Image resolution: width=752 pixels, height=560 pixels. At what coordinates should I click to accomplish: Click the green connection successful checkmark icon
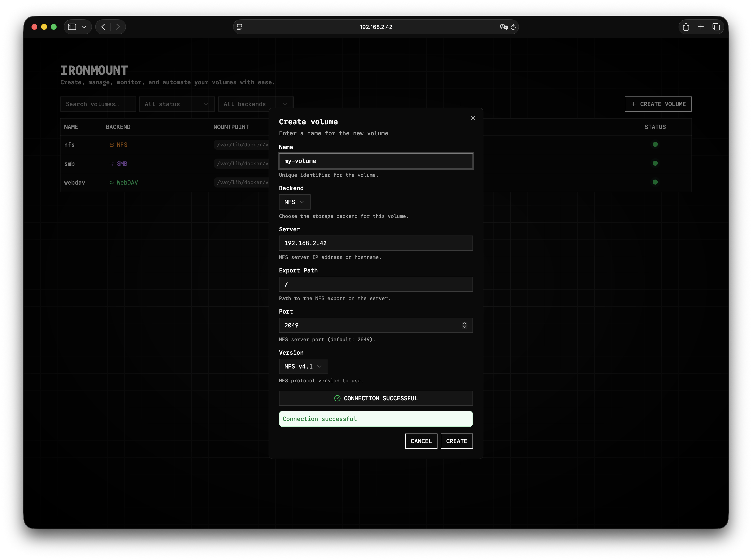[337, 398]
